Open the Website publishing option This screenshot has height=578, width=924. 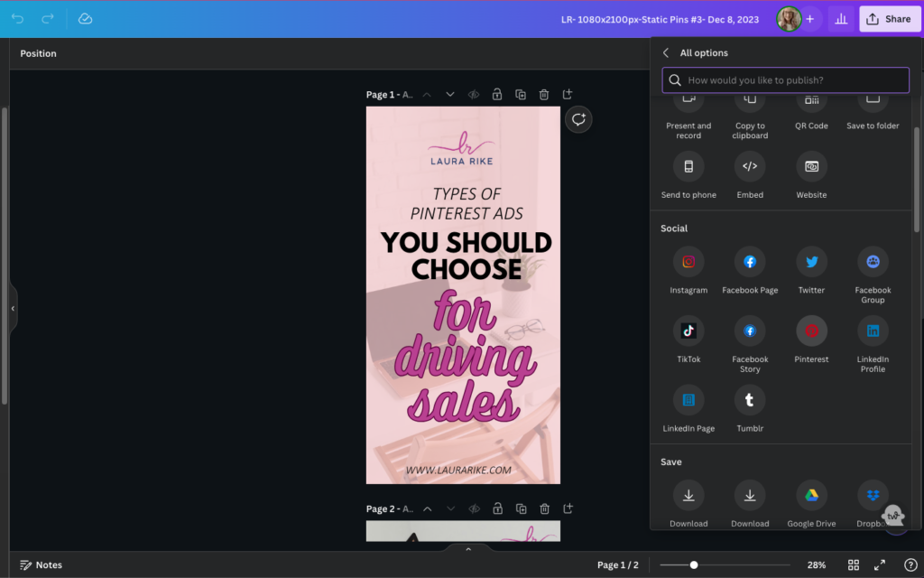(x=811, y=166)
